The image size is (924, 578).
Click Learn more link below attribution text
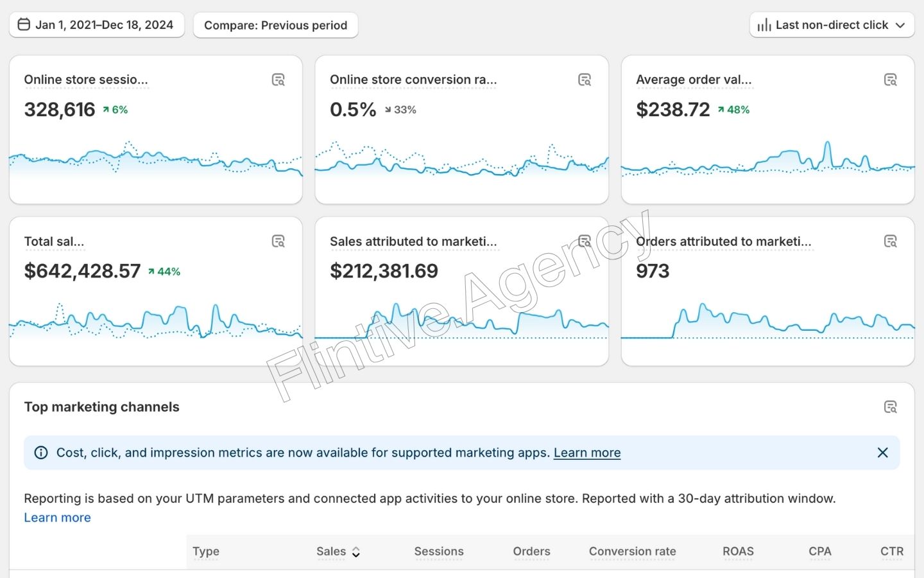[x=57, y=518]
